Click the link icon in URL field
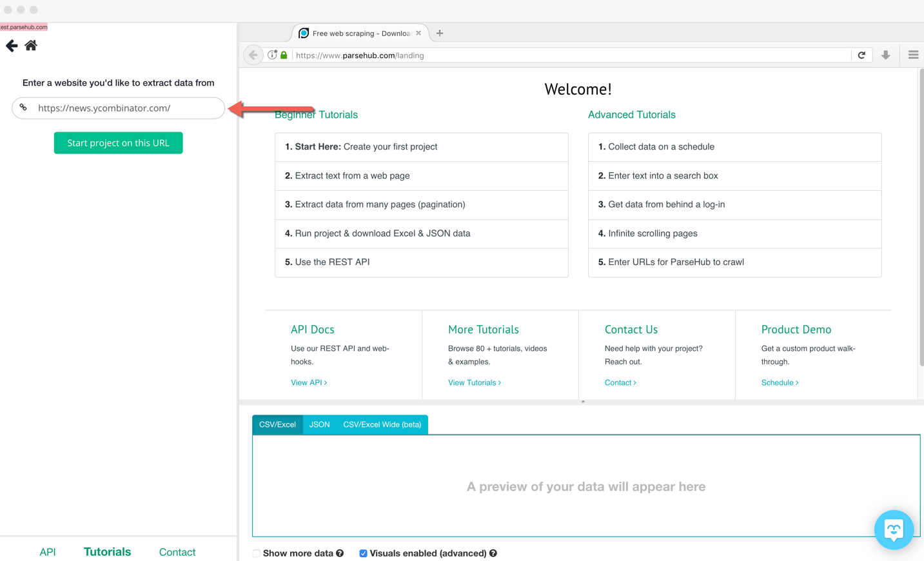Viewport: 924px width, 561px height. point(23,108)
